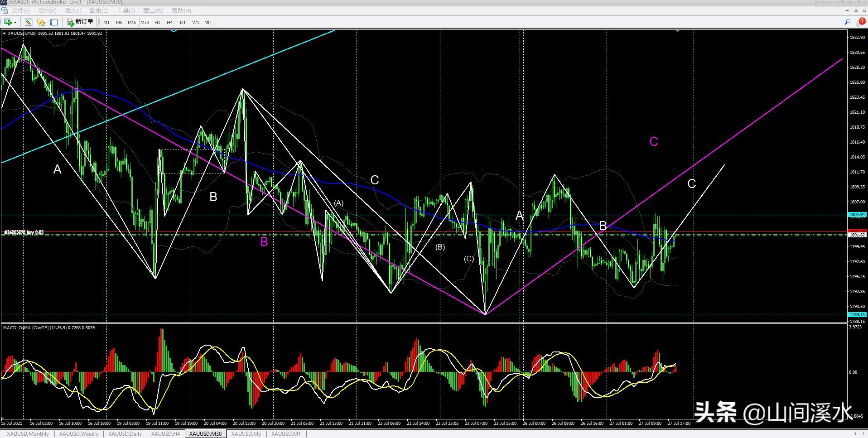Viewport: 868px width, 438px height.
Task: Switch to the XAUUSD,H4 chart tab
Action: tap(165, 434)
